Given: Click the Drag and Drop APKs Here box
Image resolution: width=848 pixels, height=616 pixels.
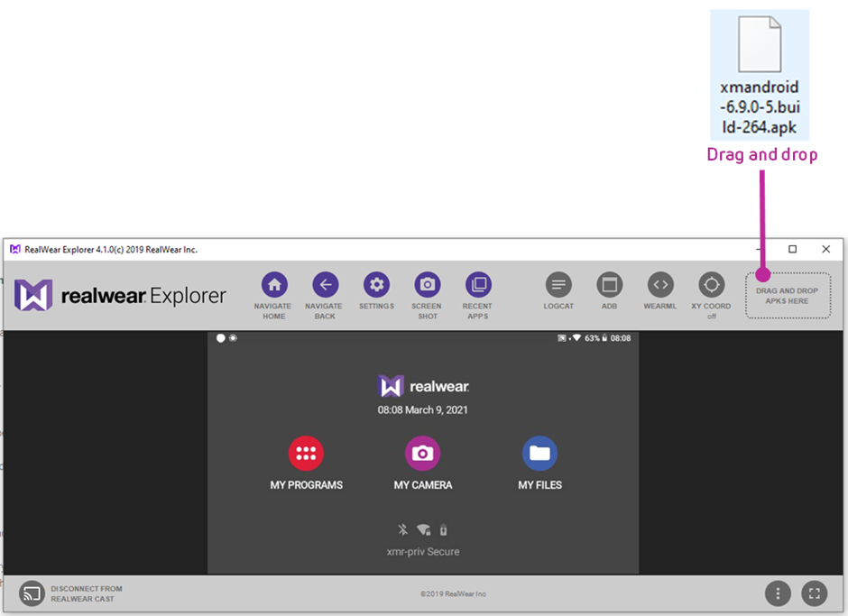Looking at the screenshot, I should click(x=788, y=296).
